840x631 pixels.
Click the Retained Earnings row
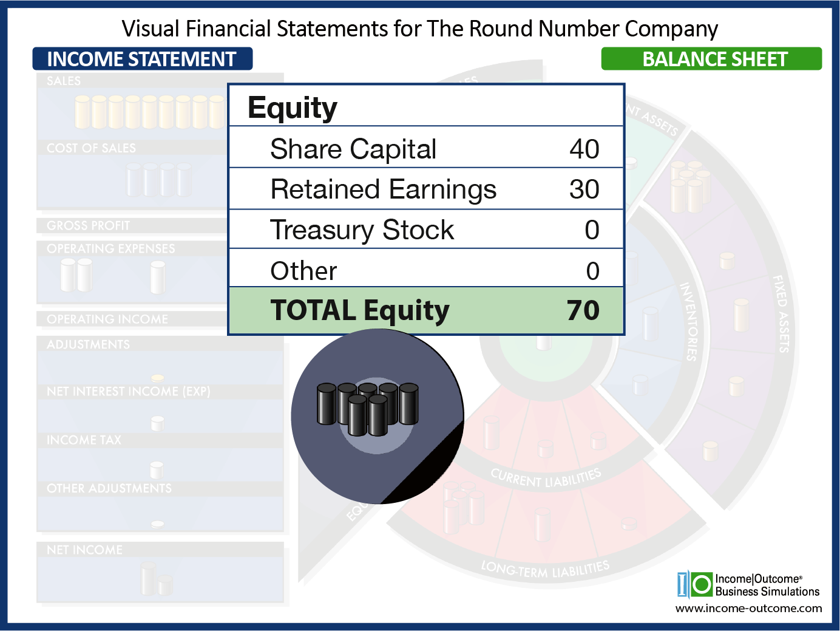click(426, 189)
